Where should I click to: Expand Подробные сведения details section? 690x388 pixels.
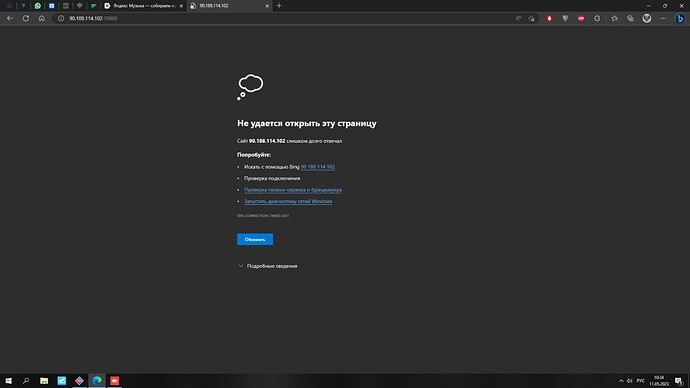point(268,266)
